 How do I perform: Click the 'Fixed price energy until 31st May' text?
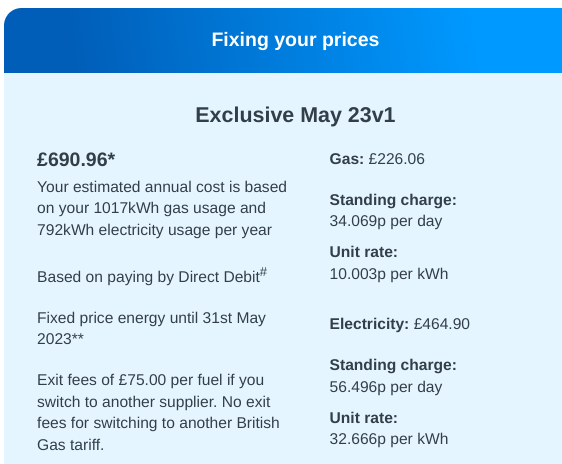(151, 318)
